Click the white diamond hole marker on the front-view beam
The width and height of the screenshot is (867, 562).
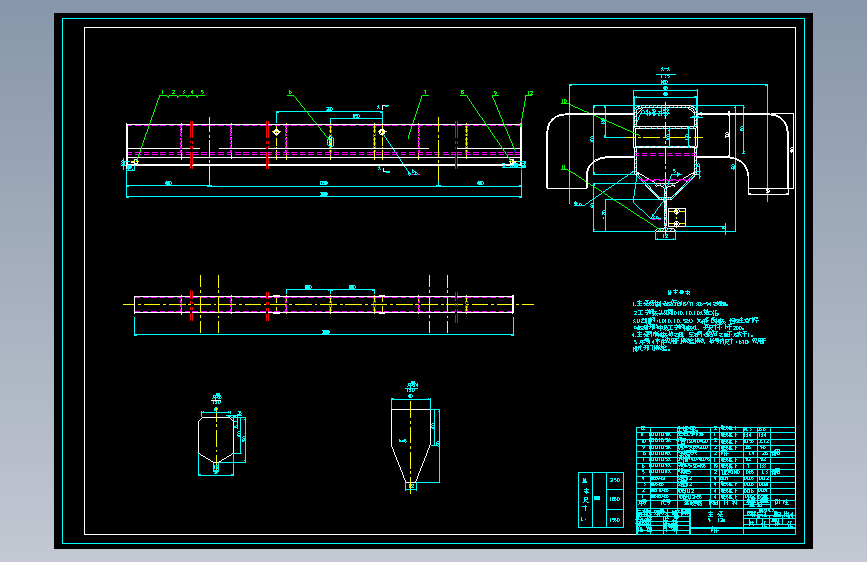[x=276, y=132]
